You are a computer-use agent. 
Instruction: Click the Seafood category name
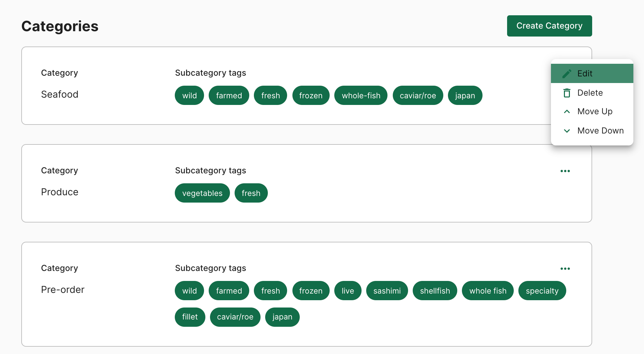click(x=59, y=94)
